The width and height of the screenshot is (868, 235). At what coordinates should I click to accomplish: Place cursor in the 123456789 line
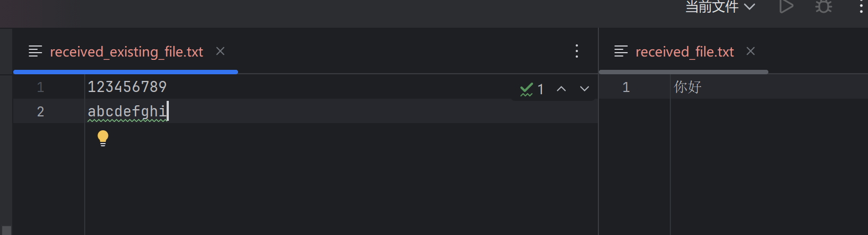click(127, 87)
